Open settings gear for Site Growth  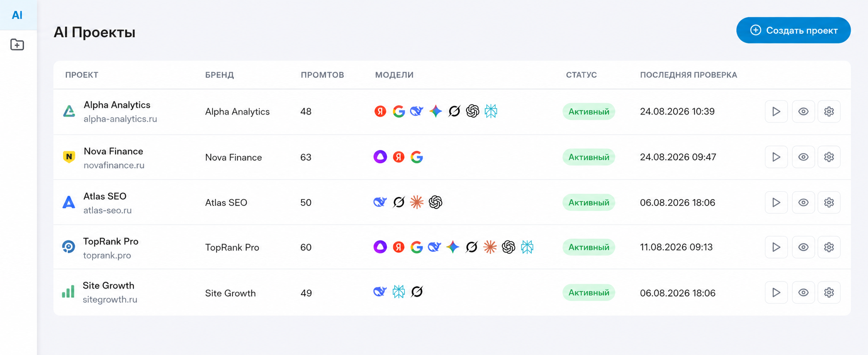(829, 293)
